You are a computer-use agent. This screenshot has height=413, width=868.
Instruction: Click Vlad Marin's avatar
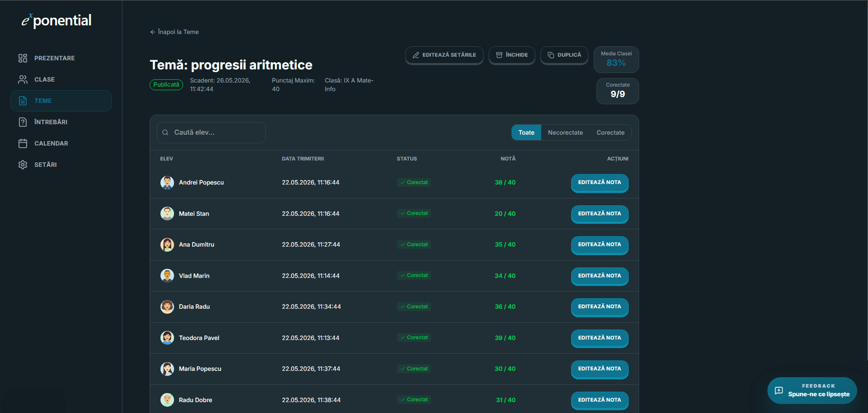tap(167, 276)
